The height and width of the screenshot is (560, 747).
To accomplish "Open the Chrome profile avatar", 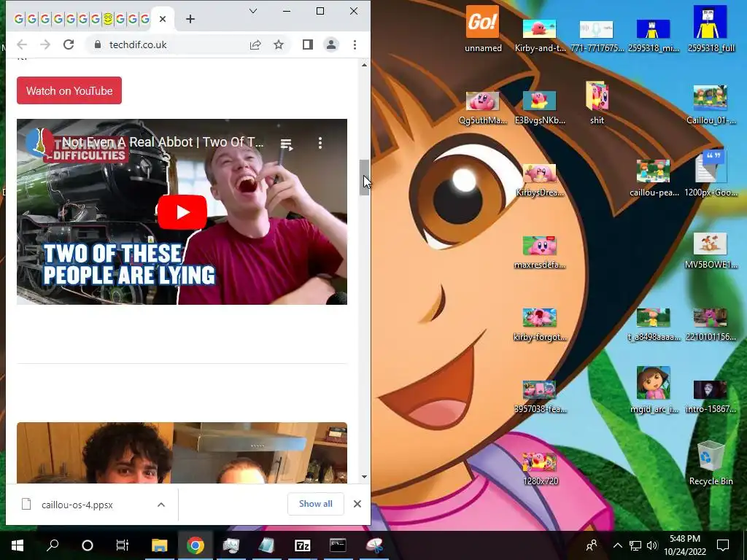I will 331,44.
